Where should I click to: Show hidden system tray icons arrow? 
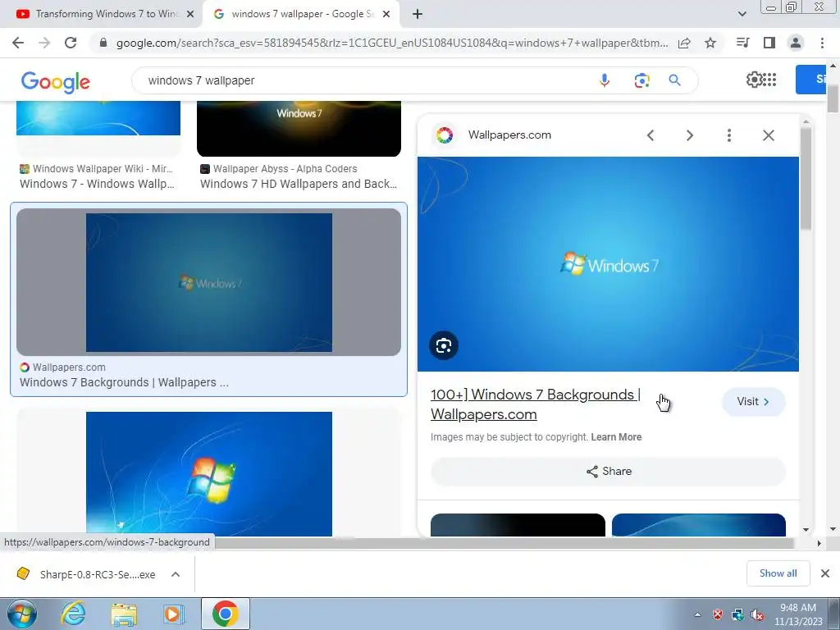[697, 614]
